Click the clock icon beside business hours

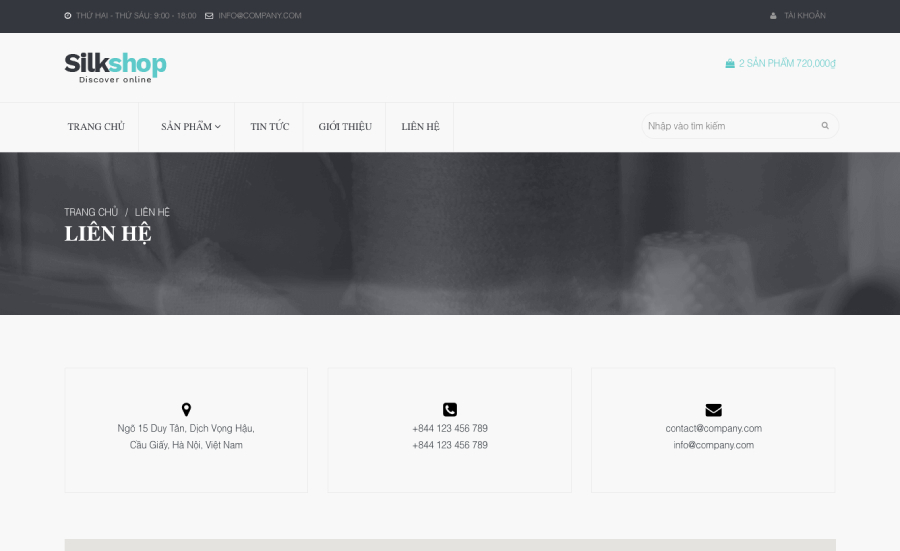click(x=68, y=16)
